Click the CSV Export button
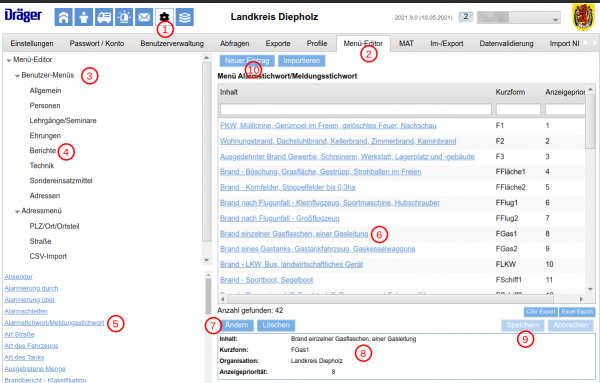 click(x=541, y=312)
